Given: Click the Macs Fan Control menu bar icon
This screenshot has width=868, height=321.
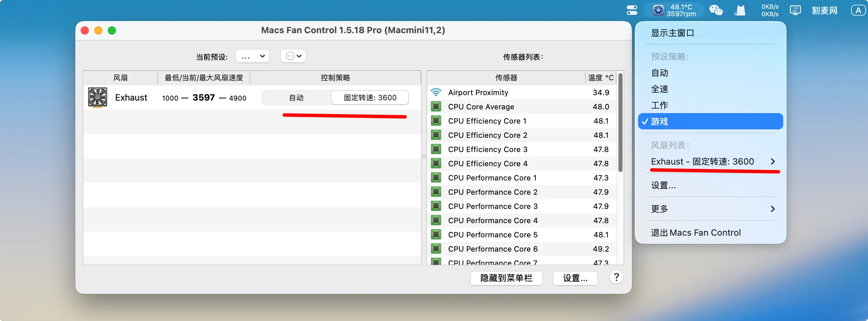Looking at the screenshot, I should 674,10.
